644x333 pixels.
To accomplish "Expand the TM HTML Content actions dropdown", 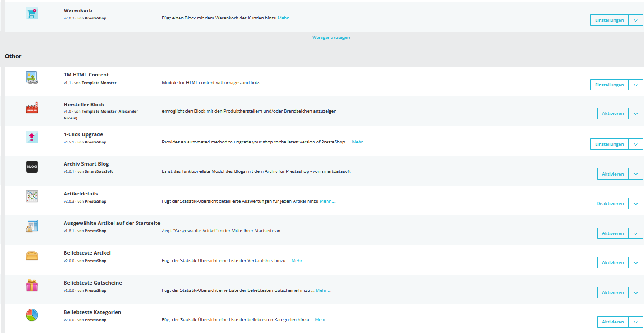I will pyautogui.click(x=635, y=85).
